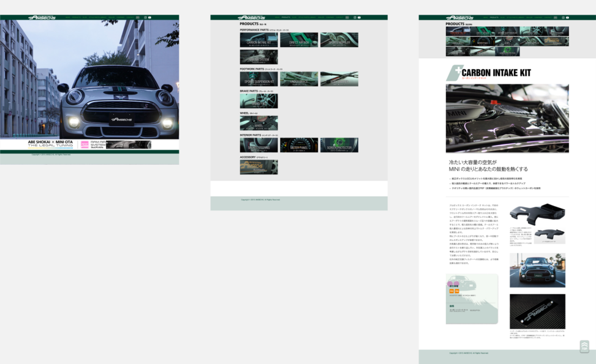Click the AMSECHS logo on the homepage header

pos(42,17)
